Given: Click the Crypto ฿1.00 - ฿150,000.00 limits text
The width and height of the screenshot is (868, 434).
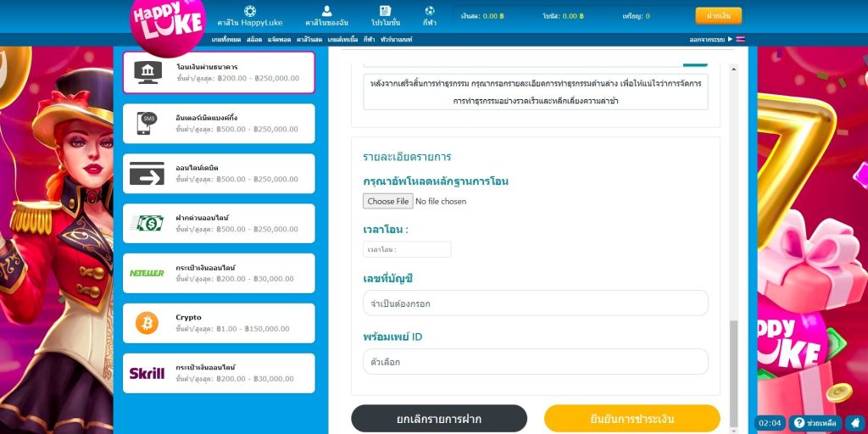Looking at the screenshot, I should click(232, 329).
